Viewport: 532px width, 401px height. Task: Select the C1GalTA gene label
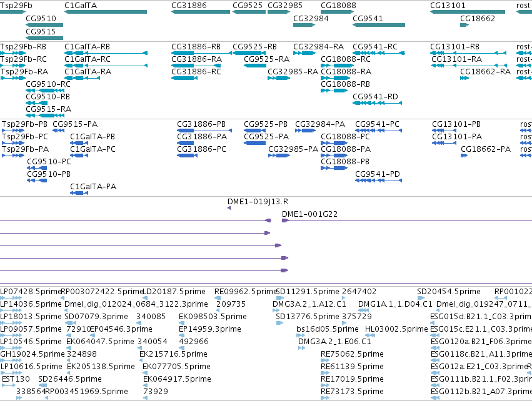[x=81, y=6]
